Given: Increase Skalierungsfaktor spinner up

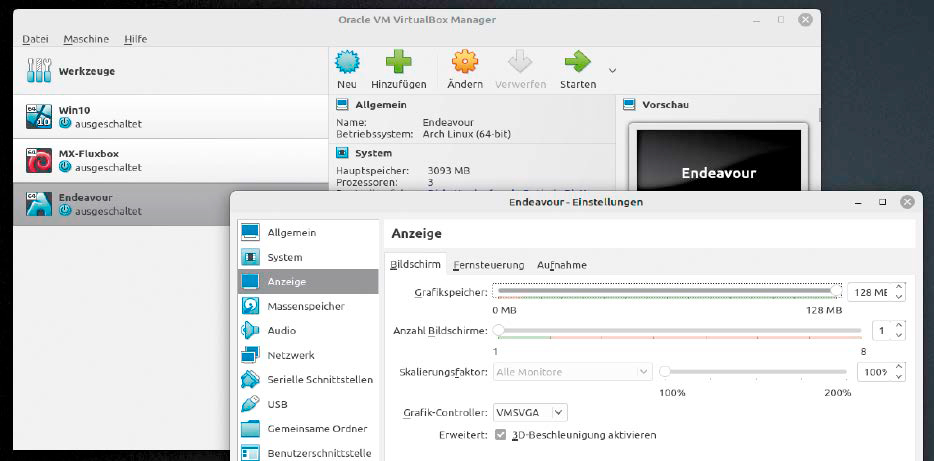Looking at the screenshot, I should tap(899, 367).
